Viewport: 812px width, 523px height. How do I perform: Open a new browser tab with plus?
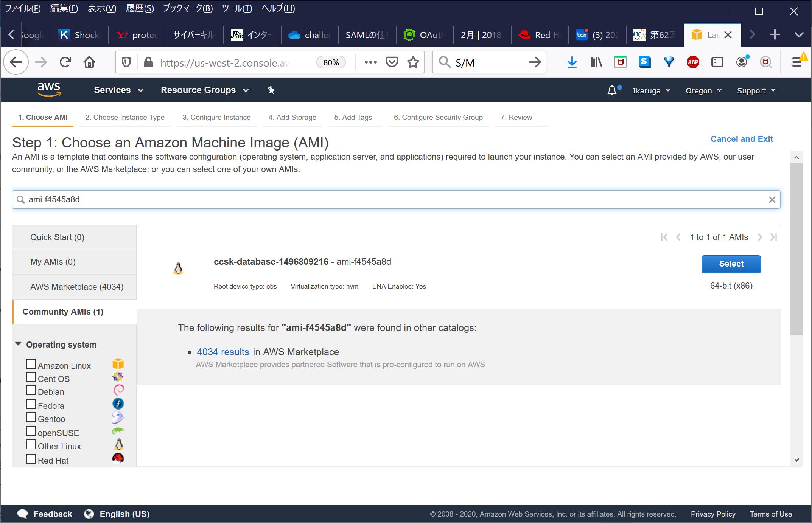point(775,35)
